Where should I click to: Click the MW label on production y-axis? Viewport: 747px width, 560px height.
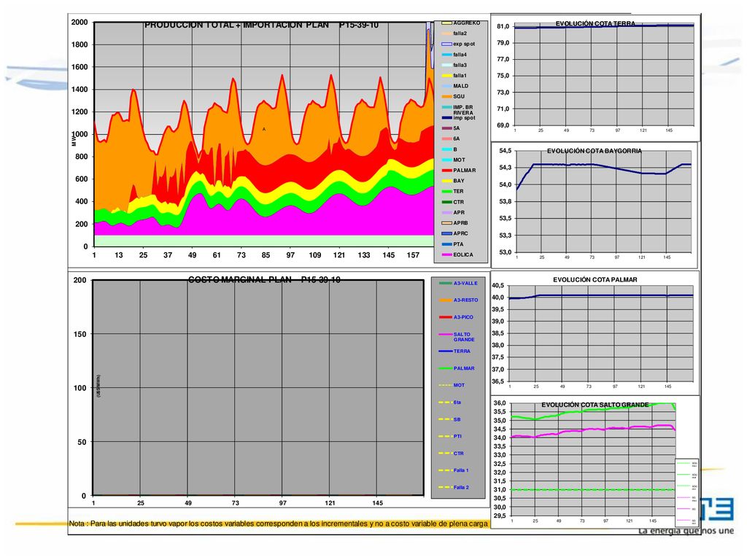(x=74, y=141)
